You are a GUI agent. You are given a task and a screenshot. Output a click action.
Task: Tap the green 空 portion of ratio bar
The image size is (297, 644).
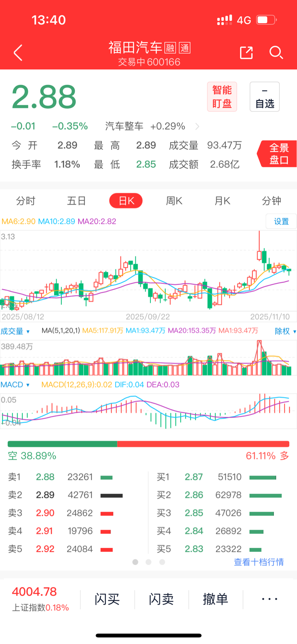[x=62, y=444]
